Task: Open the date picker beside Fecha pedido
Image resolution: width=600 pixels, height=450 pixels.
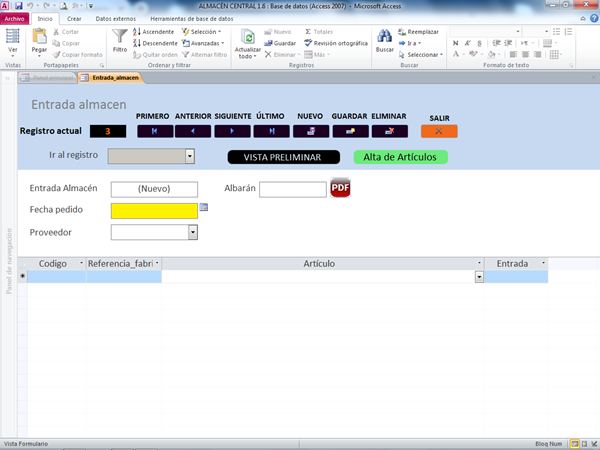Action: 204,207
